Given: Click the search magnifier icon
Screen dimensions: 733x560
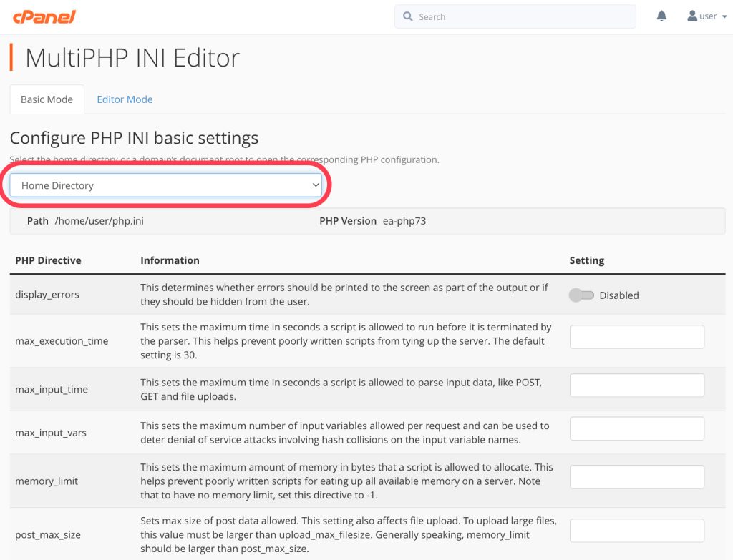Looking at the screenshot, I should pos(408,16).
